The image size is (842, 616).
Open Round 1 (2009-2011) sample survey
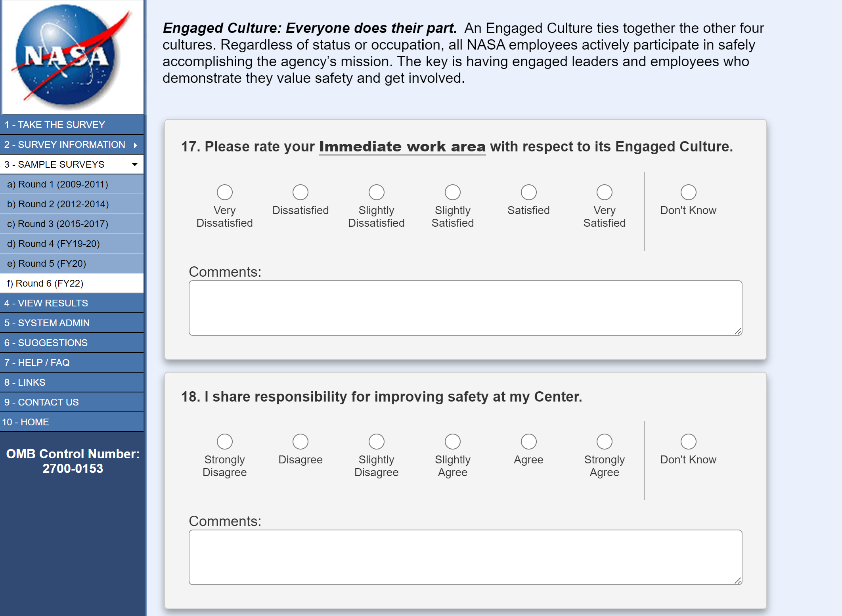57,184
